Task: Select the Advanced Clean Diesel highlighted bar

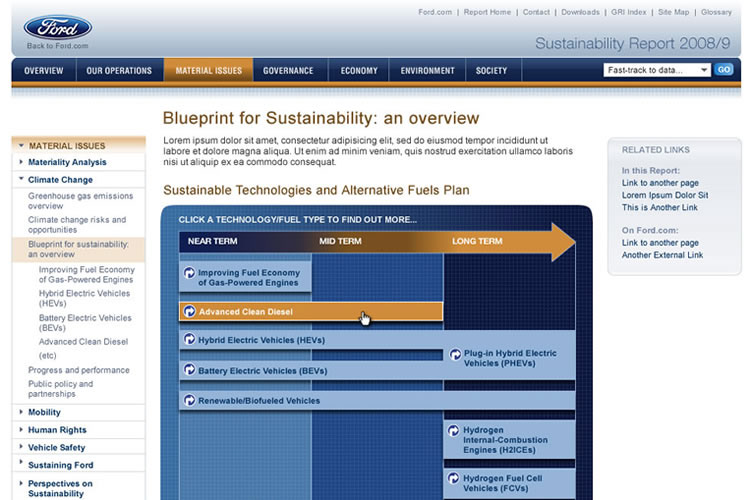Action: click(311, 311)
